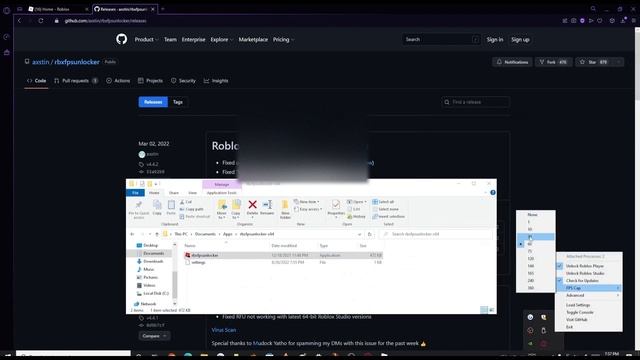The image size is (640, 360).
Task: Click Cut in Explorer ribbon
Action: (x=186, y=202)
